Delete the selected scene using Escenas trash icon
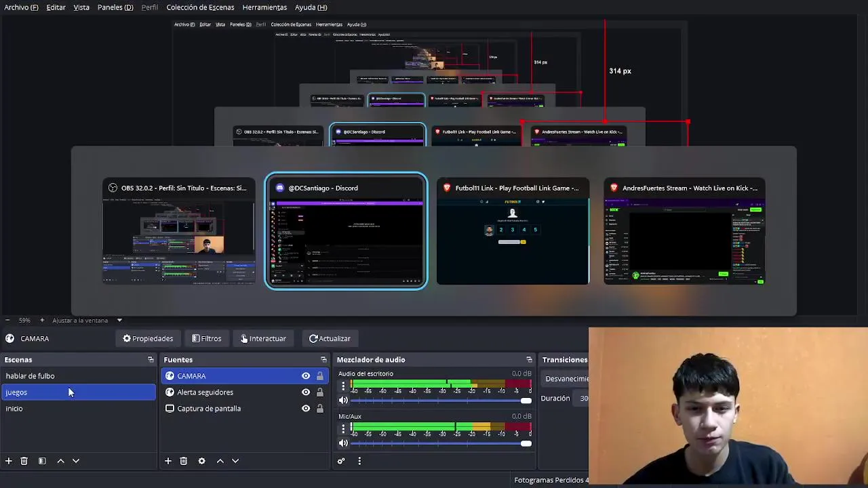 pos(24,461)
